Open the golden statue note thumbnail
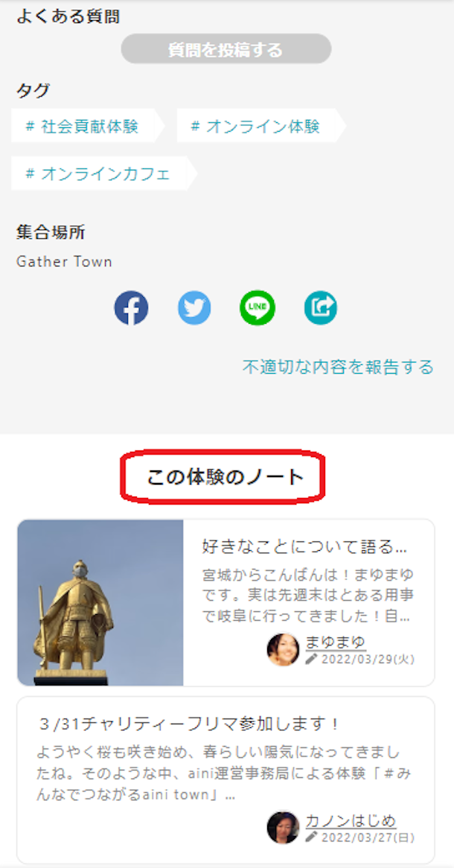This screenshot has width=454, height=868. [100, 602]
